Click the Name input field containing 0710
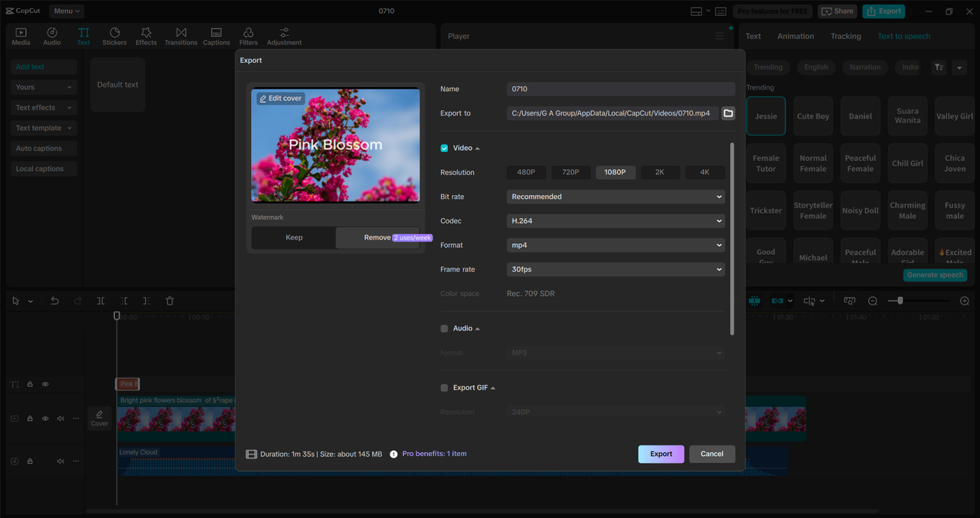The height and width of the screenshot is (518, 980). [x=621, y=90]
